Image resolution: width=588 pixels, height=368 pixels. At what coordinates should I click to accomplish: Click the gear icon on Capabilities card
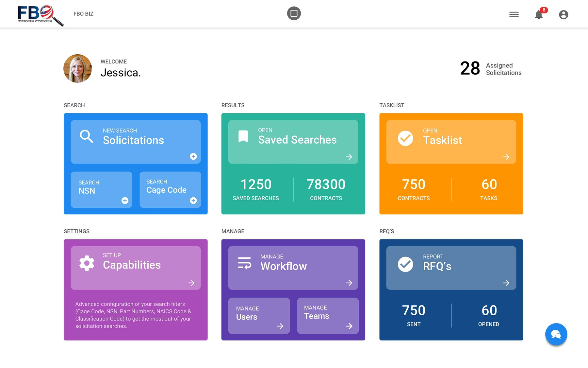pos(86,262)
